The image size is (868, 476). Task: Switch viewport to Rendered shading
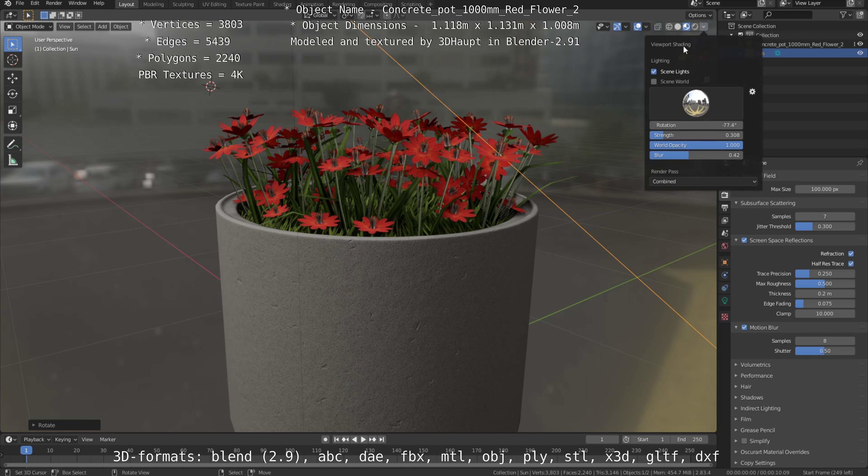695,27
